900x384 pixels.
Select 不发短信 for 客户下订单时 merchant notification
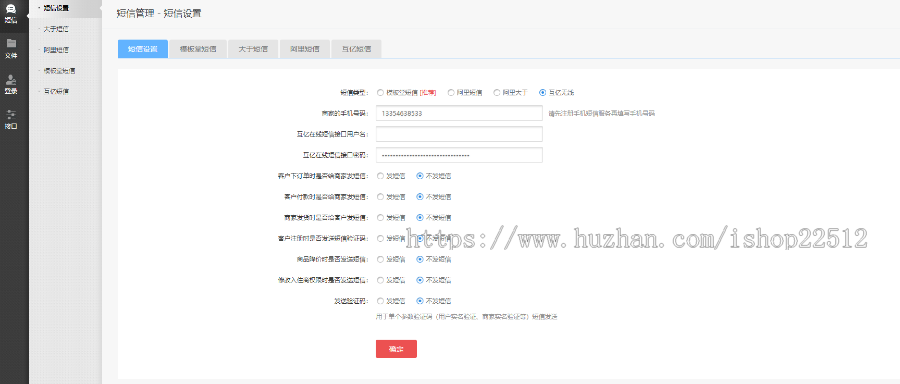420,176
